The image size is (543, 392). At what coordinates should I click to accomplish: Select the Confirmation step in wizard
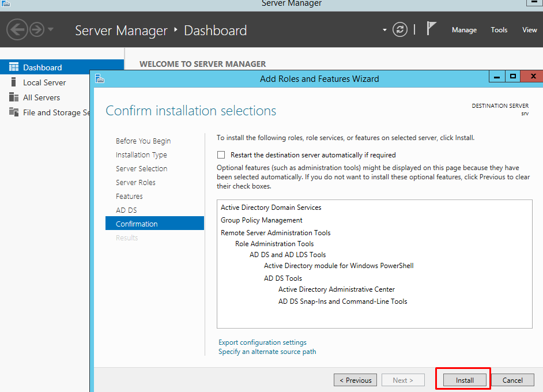click(154, 223)
